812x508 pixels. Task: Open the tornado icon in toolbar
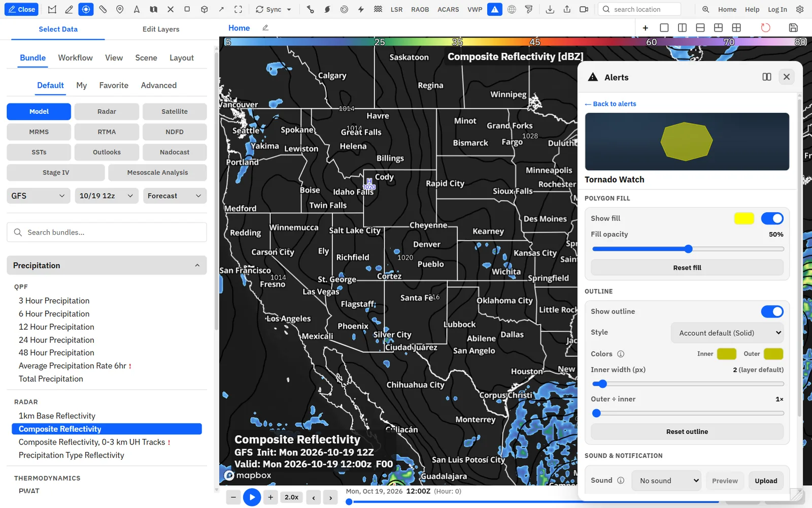pos(529,9)
